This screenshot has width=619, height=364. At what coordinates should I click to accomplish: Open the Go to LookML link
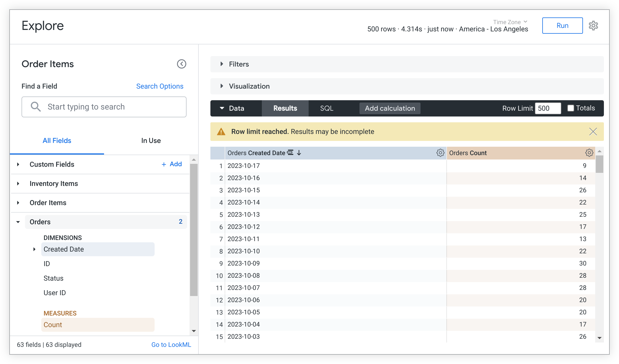pos(171,345)
